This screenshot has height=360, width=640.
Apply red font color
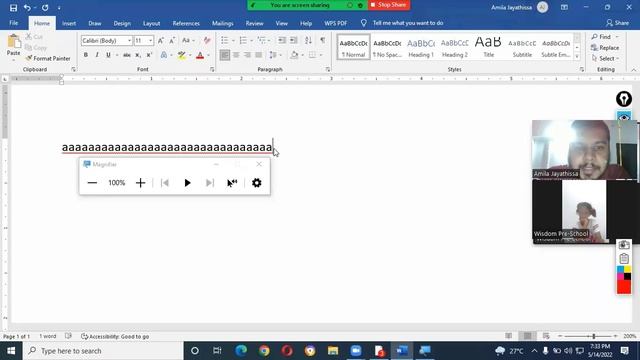click(x=200, y=55)
